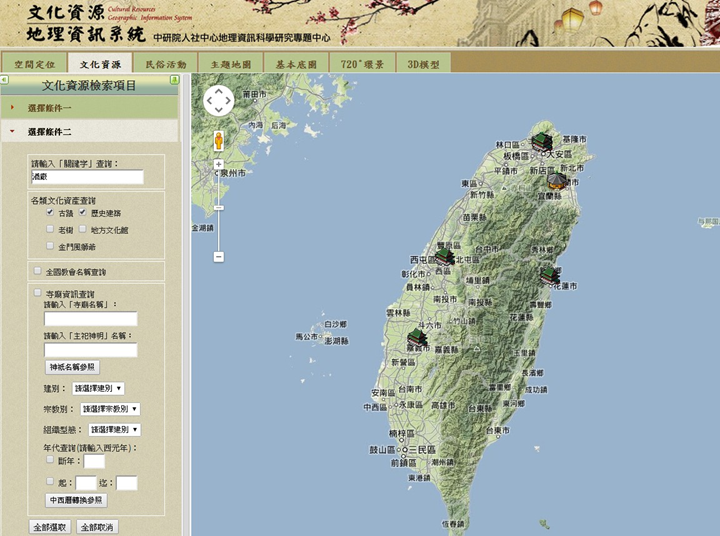Zoom in with the map plus button
This screenshot has width=720, height=536.
click(x=219, y=164)
